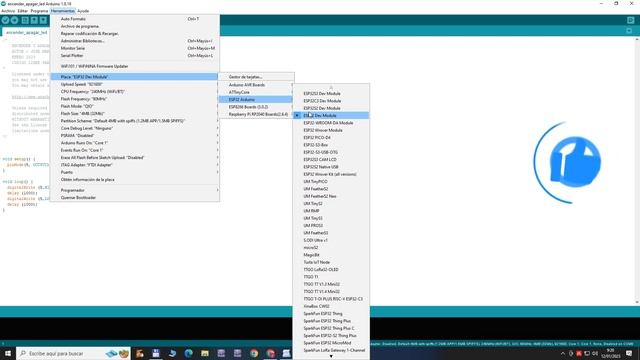Open Serial Plotter from the menu
The height and width of the screenshot is (360, 640).
point(135,56)
